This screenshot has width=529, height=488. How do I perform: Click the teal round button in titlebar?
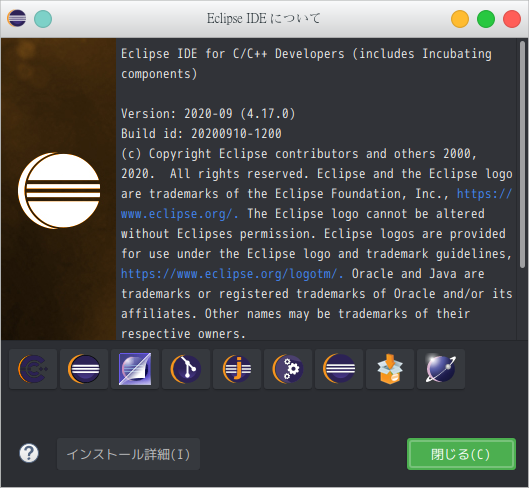(x=43, y=19)
